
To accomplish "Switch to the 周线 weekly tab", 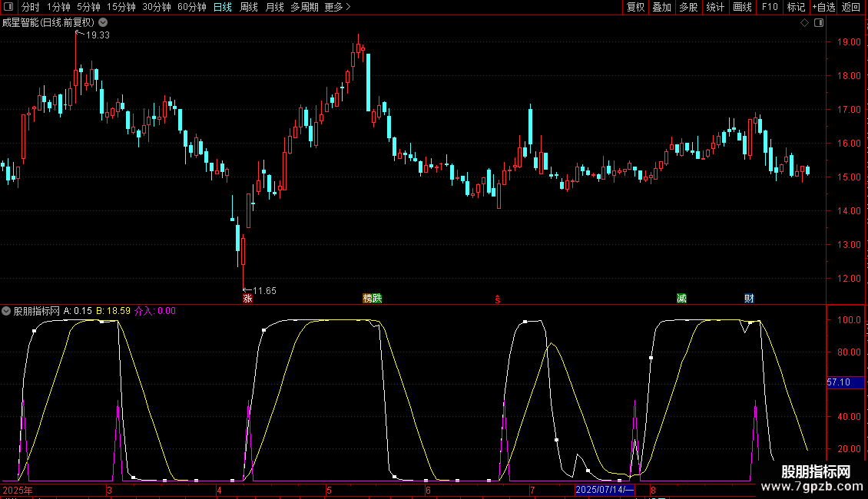I will click(249, 8).
